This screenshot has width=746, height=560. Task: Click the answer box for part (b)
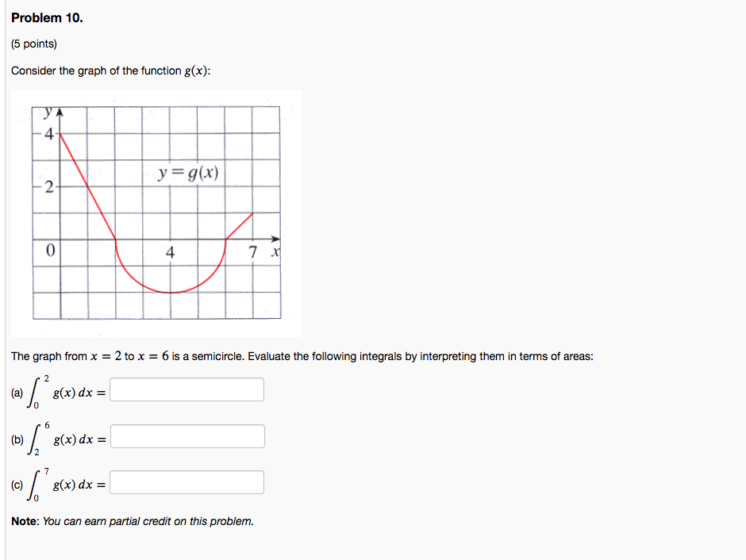[x=188, y=435]
